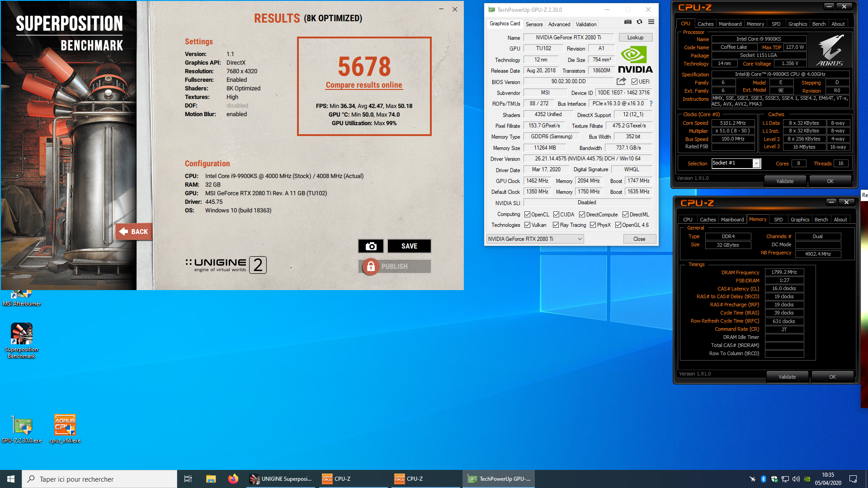
Task: Click the NVIDIA GeForce RTX 2080 Ti name field
Action: pyautogui.click(x=568, y=38)
